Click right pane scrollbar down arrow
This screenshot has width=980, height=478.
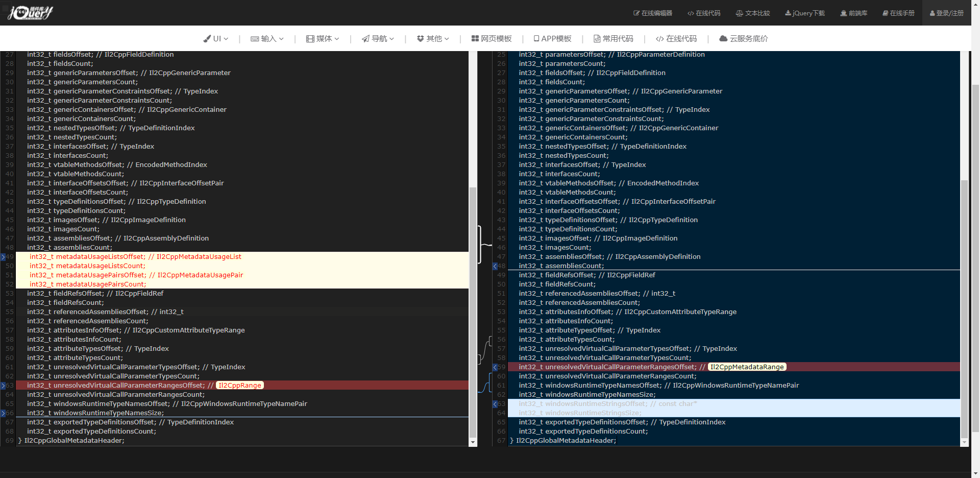pyautogui.click(x=964, y=442)
